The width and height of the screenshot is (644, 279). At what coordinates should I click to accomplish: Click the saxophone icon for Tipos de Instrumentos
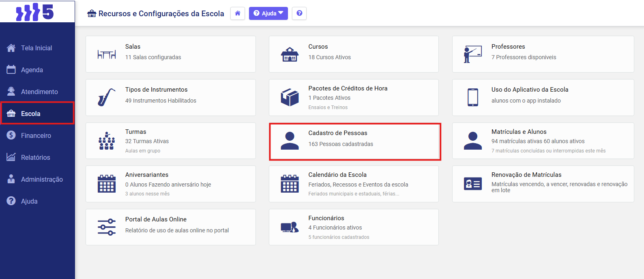[107, 97]
